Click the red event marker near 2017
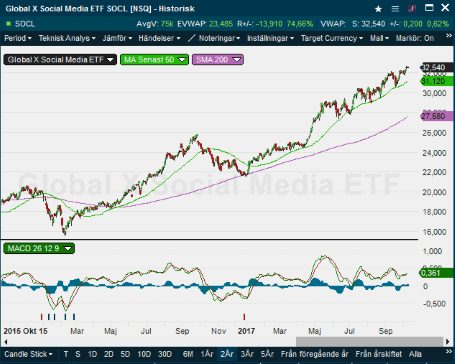The width and height of the screenshot is (455, 364). pyautogui.click(x=244, y=317)
